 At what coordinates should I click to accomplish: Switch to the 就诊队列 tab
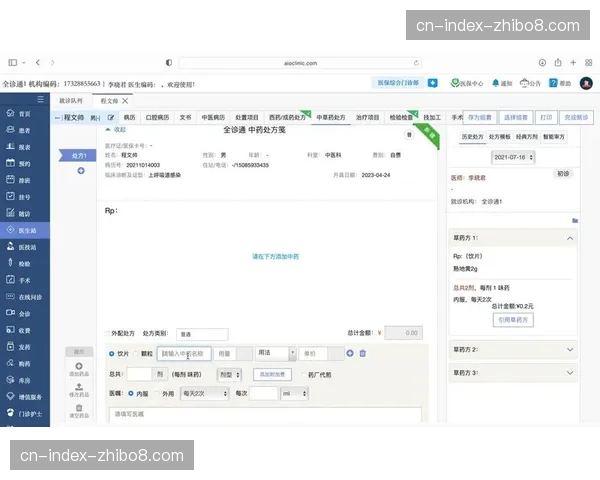[71, 101]
